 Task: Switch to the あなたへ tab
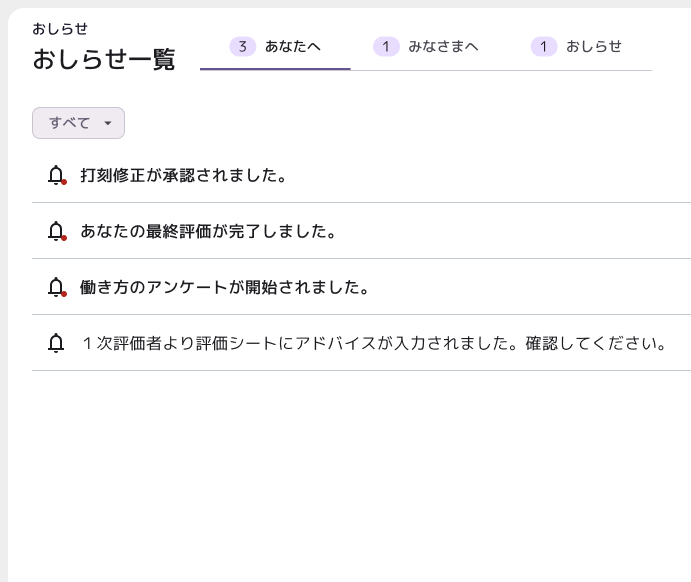pyautogui.click(x=275, y=47)
